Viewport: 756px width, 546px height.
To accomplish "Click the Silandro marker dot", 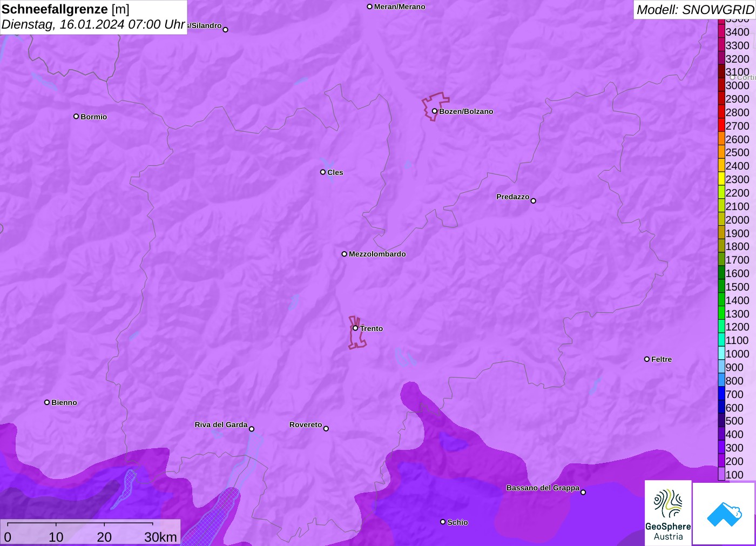I will point(226,29).
